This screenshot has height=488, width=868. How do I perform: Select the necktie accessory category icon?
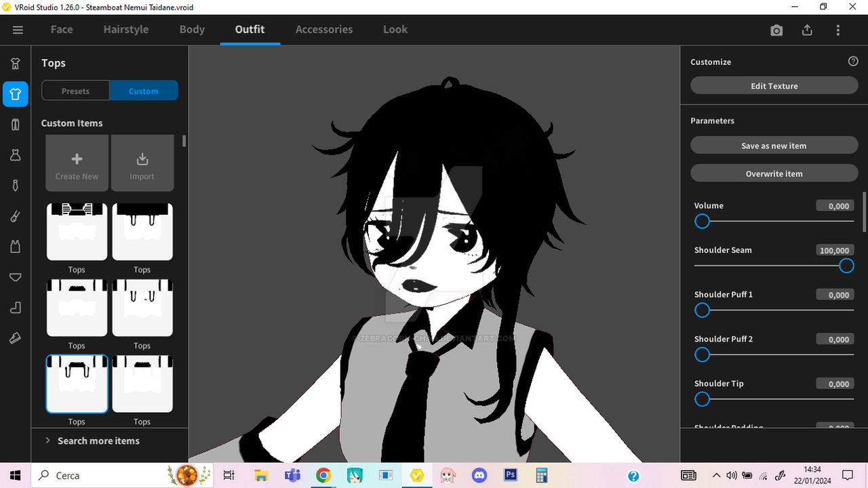(15, 186)
